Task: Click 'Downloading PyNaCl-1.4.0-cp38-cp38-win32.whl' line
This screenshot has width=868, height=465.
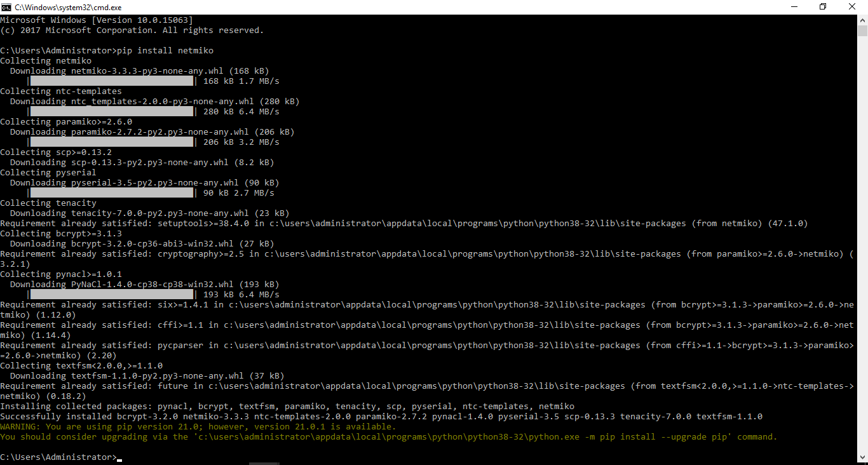Action: (x=144, y=285)
